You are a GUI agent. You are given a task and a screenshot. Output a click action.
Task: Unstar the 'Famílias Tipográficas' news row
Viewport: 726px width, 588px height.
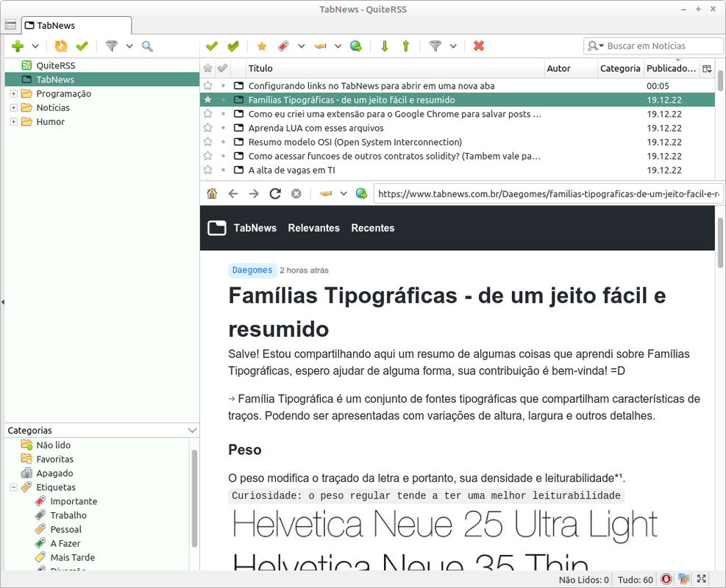pyautogui.click(x=208, y=100)
